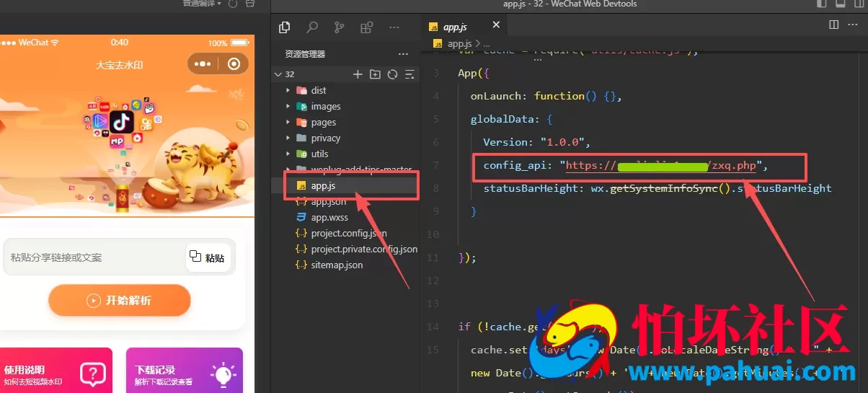Expand the weplug-add-tips-master folder

coord(288,169)
